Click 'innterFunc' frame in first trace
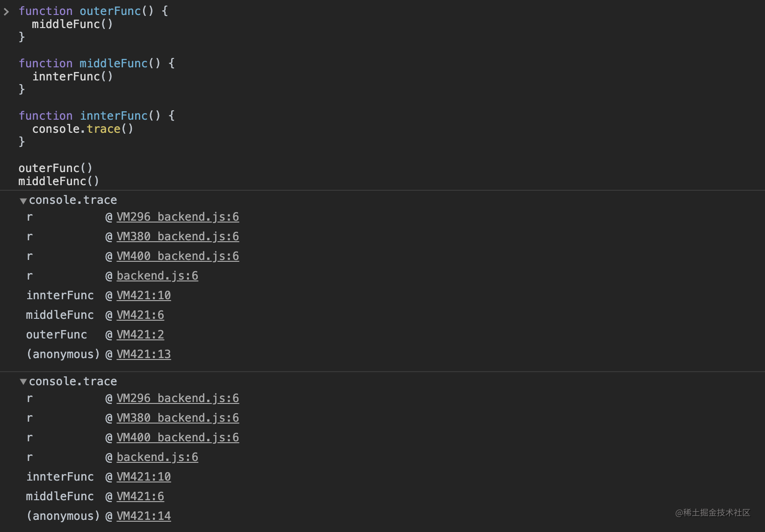765x532 pixels. click(x=60, y=295)
